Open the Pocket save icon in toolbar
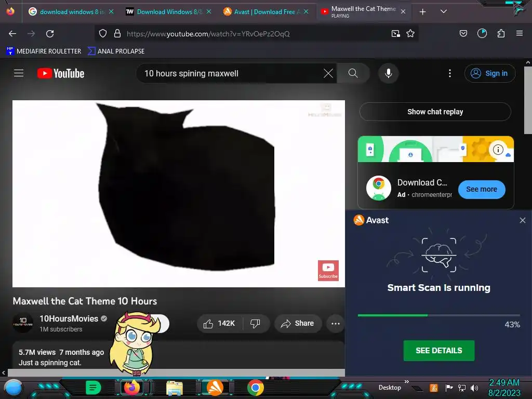Viewport: 532px width, 399px height. (463, 33)
